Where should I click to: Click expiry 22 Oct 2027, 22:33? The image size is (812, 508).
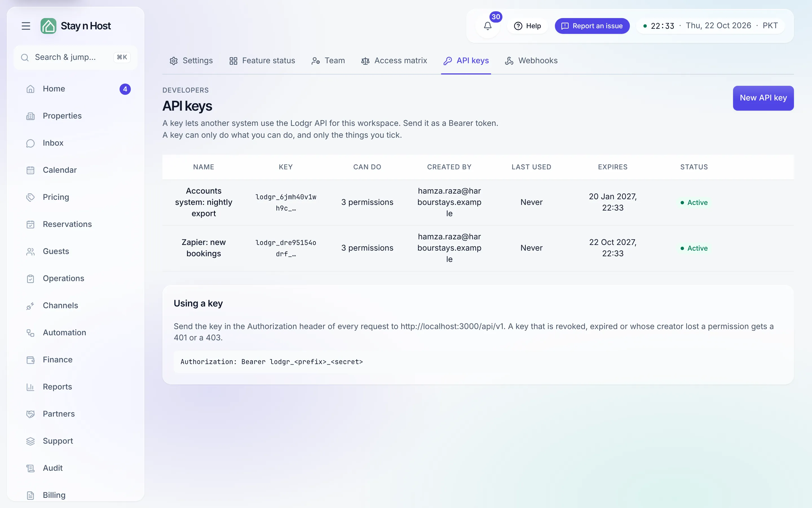[x=613, y=248]
